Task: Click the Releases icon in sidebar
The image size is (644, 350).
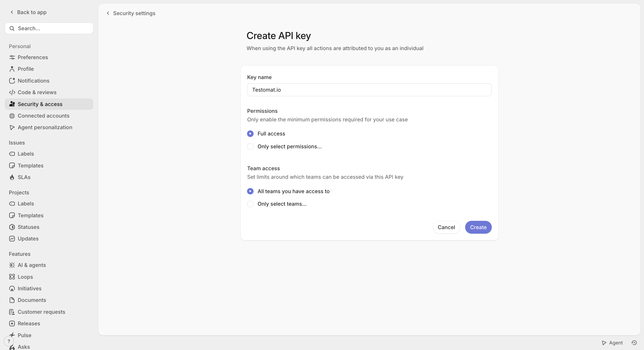Action: [x=12, y=324]
